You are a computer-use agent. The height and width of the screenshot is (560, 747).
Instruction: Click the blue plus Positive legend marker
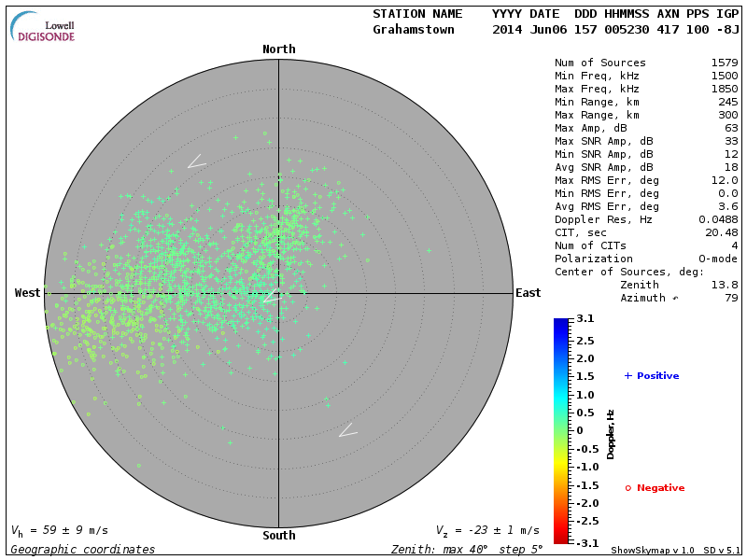(x=627, y=376)
